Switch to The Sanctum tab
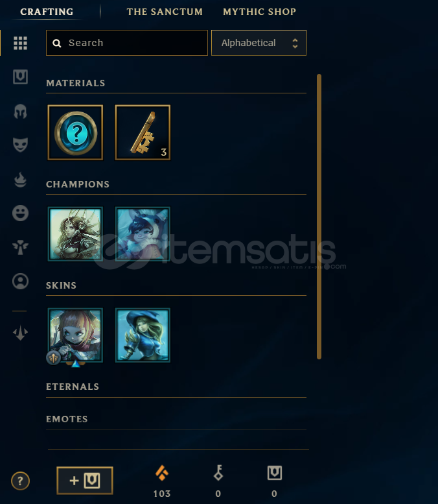This screenshot has height=504, width=438. (165, 12)
